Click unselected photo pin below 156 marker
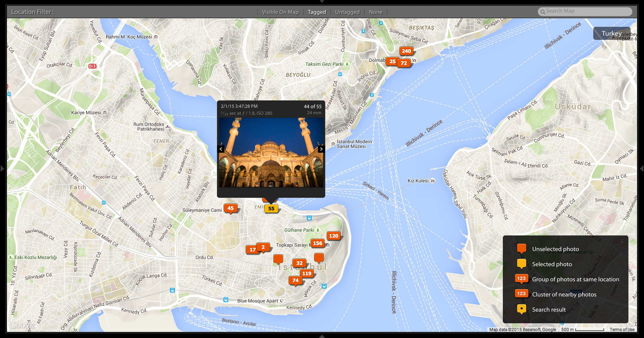The height and width of the screenshot is (338, 644). [x=319, y=258]
